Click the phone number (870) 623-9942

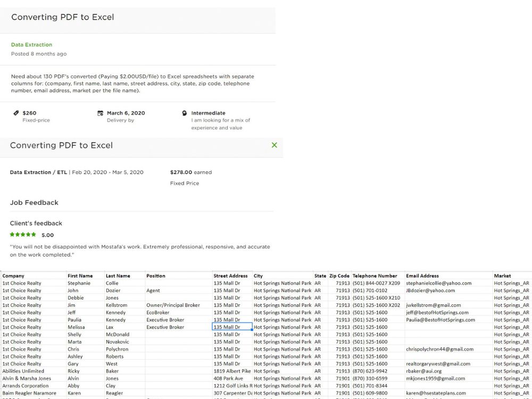point(370,371)
